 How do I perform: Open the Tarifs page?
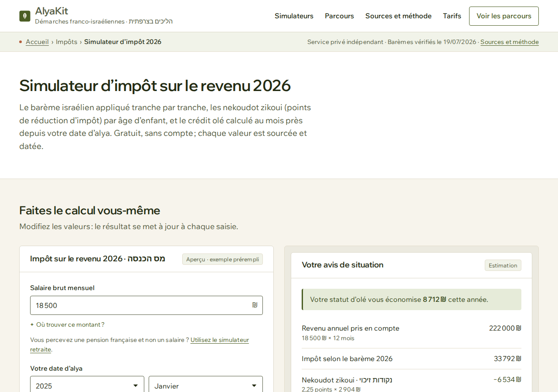(x=452, y=16)
